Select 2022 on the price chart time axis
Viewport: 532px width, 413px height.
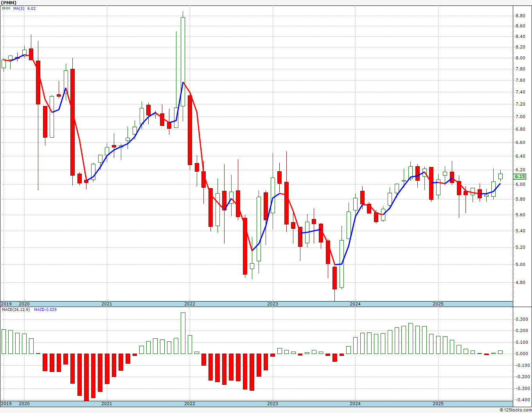190,304
